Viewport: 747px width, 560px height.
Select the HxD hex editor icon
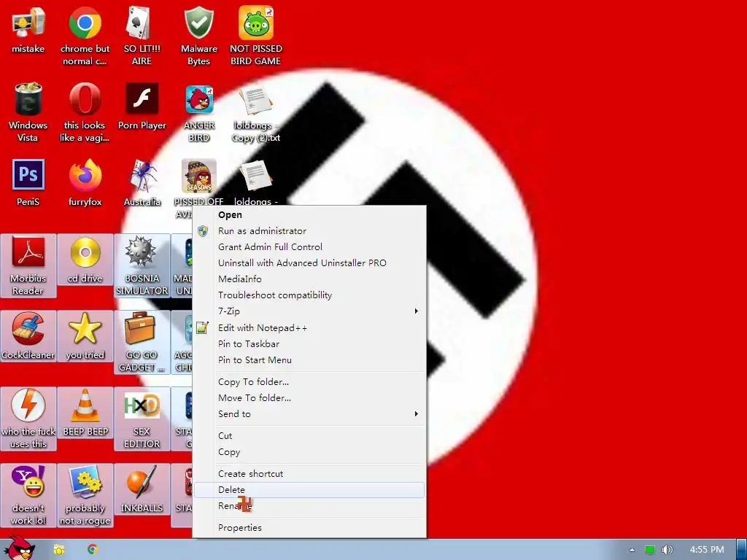click(x=142, y=418)
